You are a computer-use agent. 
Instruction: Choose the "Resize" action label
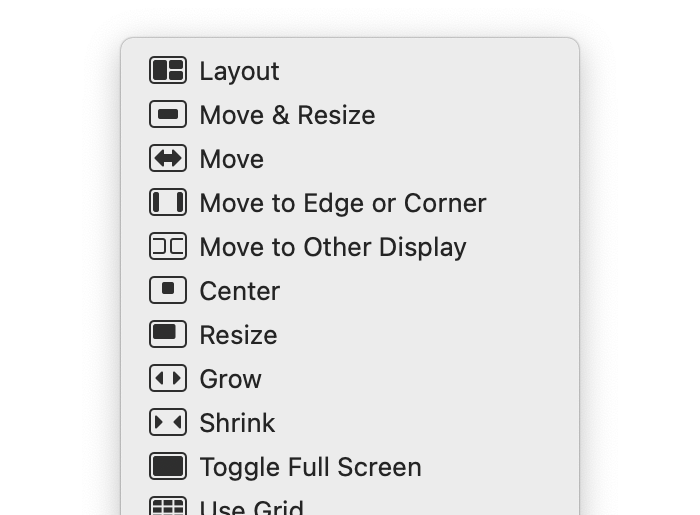[x=238, y=335]
